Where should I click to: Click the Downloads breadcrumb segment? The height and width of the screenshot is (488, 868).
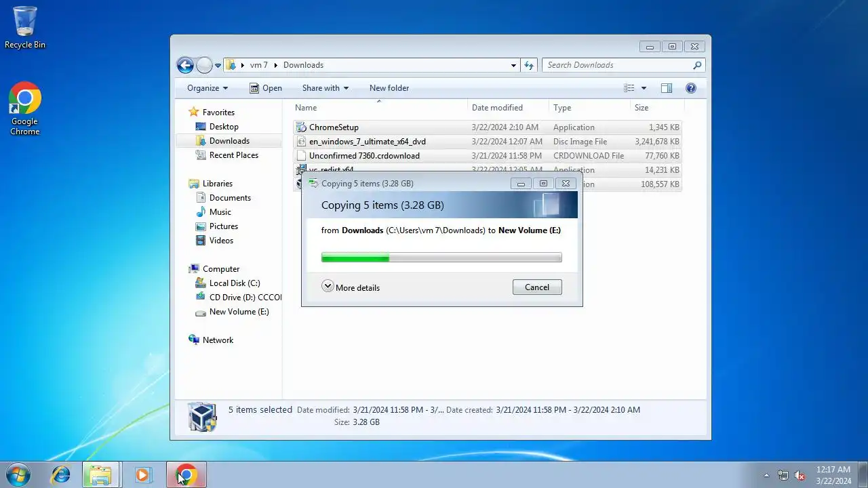click(x=303, y=65)
